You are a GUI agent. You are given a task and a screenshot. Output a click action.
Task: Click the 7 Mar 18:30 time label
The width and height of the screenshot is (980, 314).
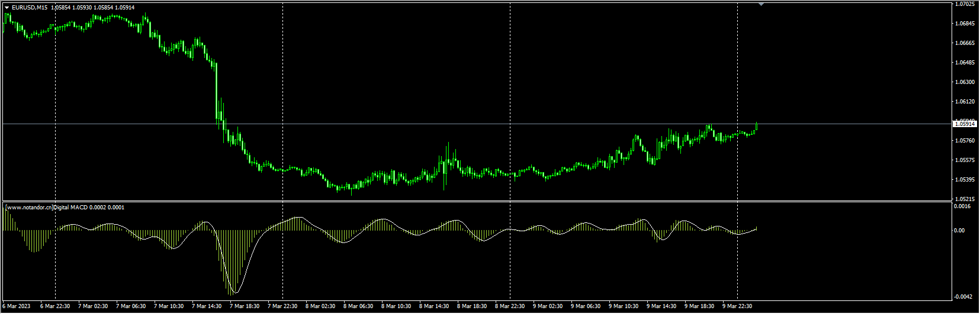pyautogui.click(x=245, y=306)
